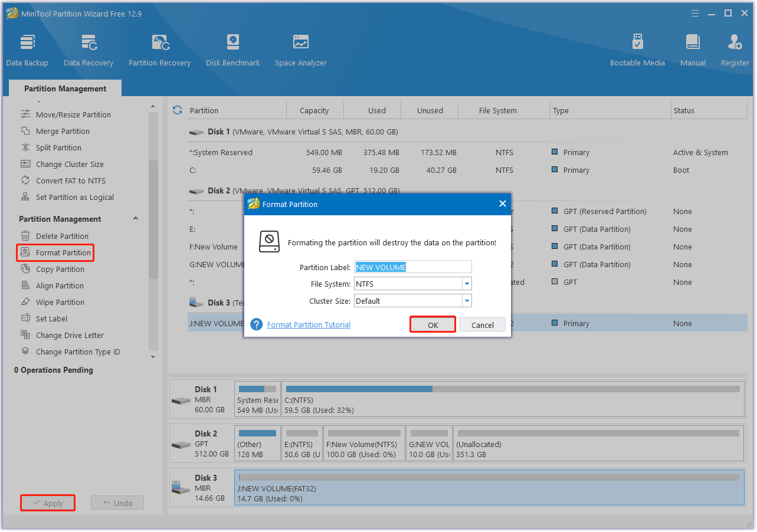Choose Copy Partition
757x532 pixels.
coord(60,269)
